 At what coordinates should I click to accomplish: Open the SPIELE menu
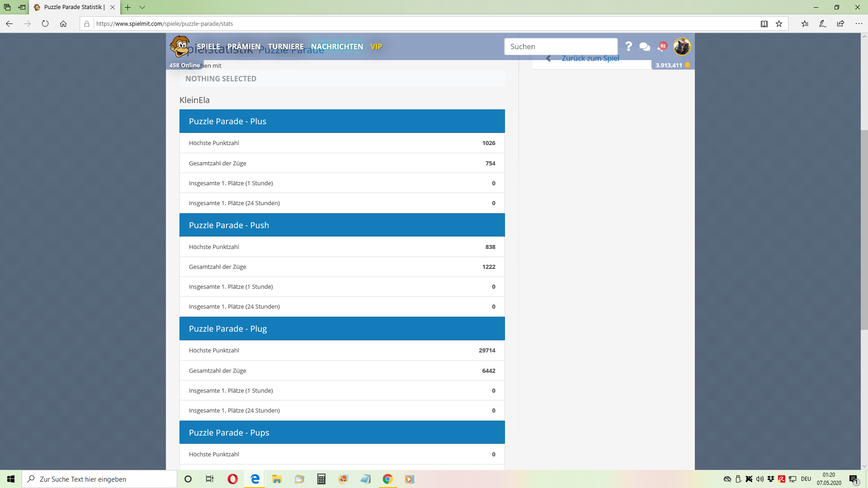pyautogui.click(x=208, y=47)
